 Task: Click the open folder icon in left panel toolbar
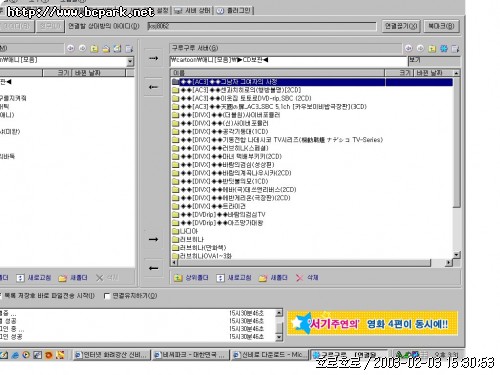(106, 49)
